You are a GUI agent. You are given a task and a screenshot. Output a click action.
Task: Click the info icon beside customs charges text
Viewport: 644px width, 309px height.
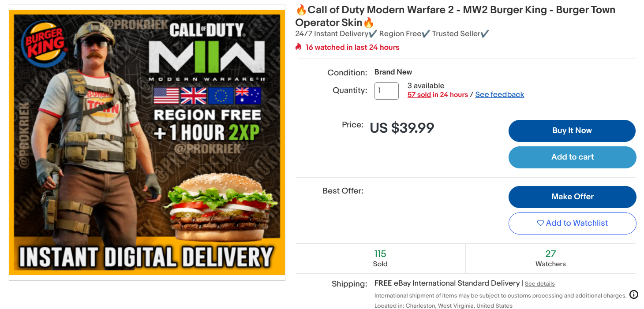tap(633, 294)
